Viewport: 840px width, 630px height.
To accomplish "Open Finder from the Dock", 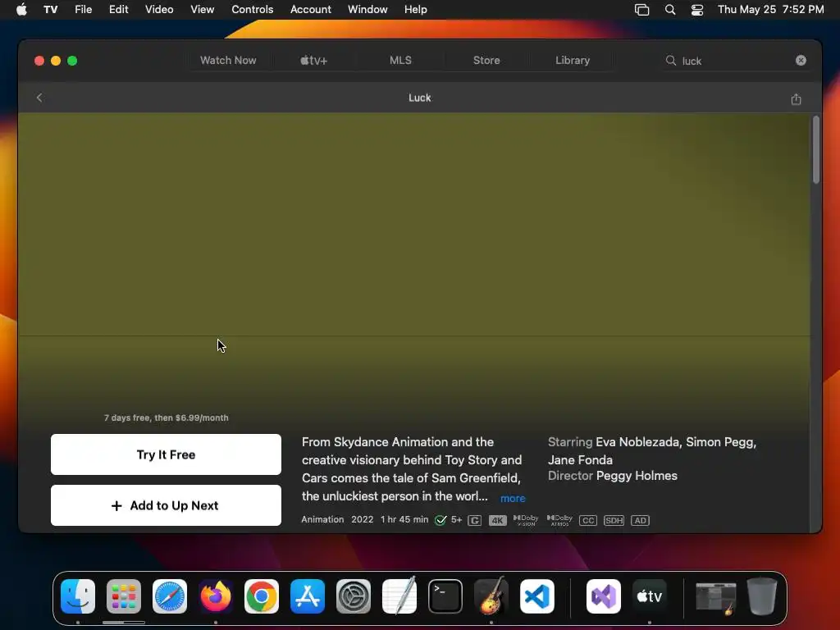I will pyautogui.click(x=78, y=596).
